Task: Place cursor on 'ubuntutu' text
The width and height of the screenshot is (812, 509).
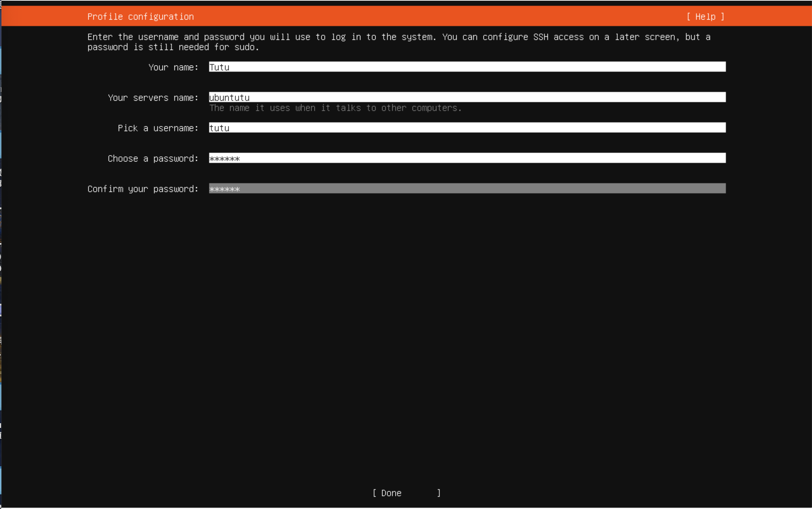Action: 229,98
